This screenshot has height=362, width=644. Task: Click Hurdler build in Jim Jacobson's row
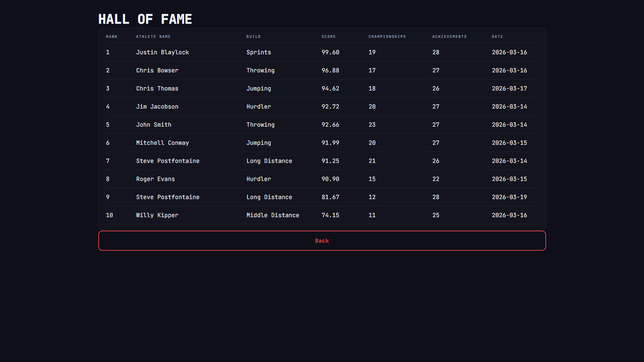[259, 107]
